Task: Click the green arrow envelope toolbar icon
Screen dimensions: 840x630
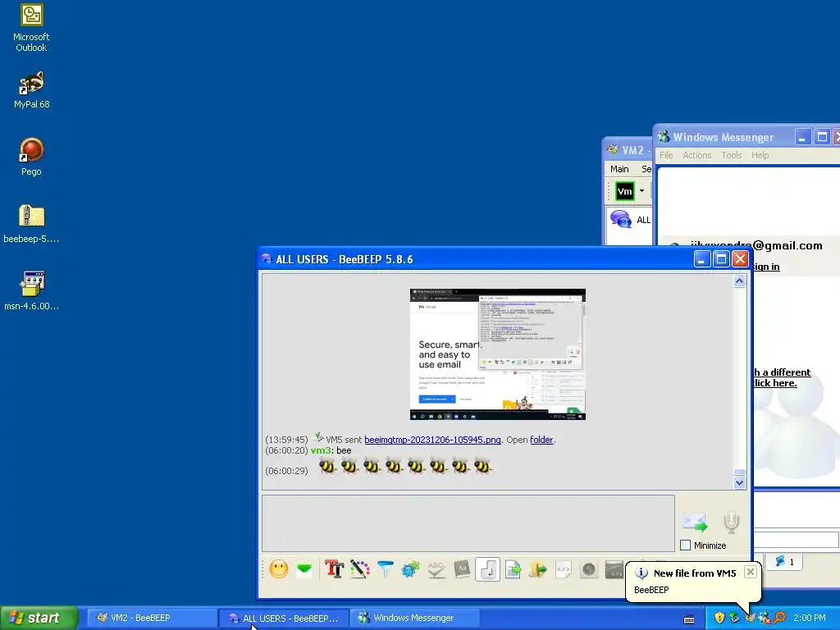Action: click(x=304, y=569)
